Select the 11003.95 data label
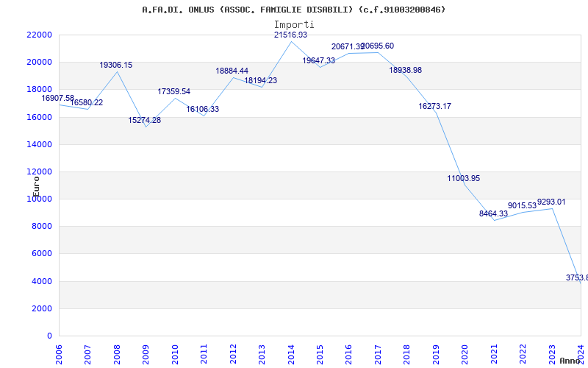Image resolution: width=588 pixels, height=368 pixels. (464, 178)
